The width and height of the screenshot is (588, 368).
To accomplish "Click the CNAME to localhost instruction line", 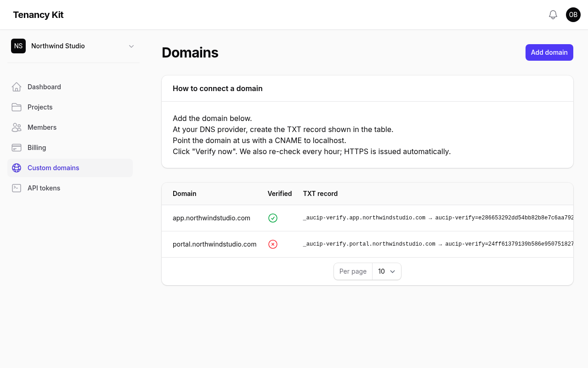I will pyautogui.click(x=260, y=140).
